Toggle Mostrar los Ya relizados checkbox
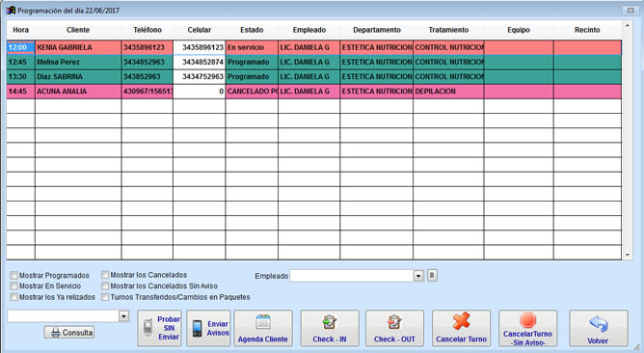The width and height of the screenshot is (644, 353). tap(13, 297)
